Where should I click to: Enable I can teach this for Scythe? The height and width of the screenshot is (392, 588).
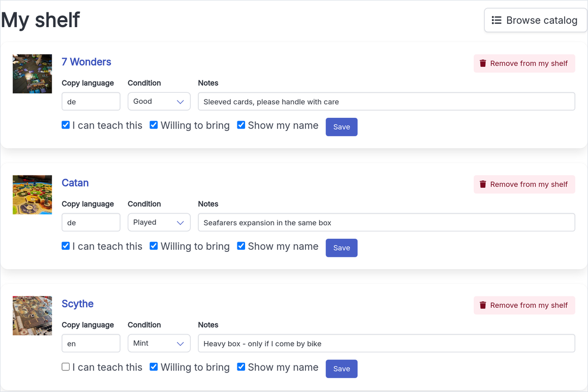(x=66, y=367)
